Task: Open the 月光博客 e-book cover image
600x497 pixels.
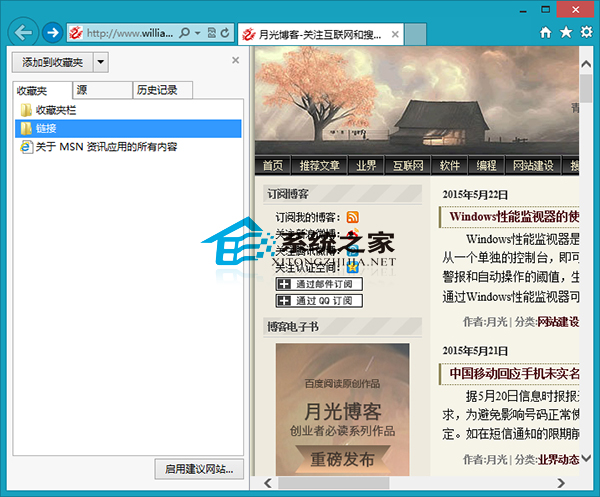Action: 342,409
